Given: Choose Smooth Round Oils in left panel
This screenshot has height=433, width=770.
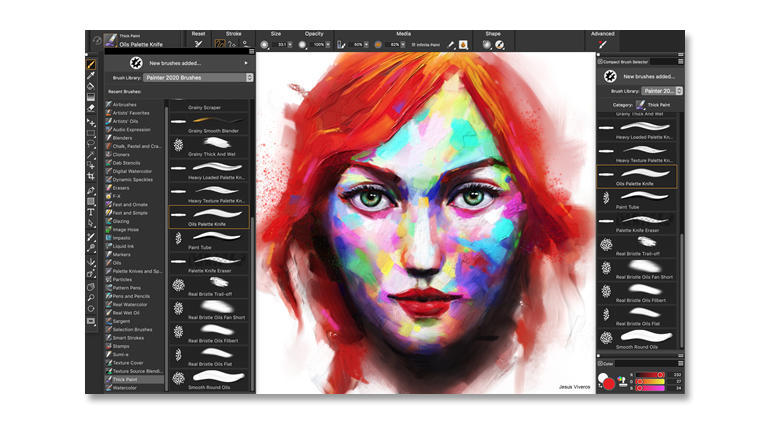Looking at the screenshot, I should [209, 380].
